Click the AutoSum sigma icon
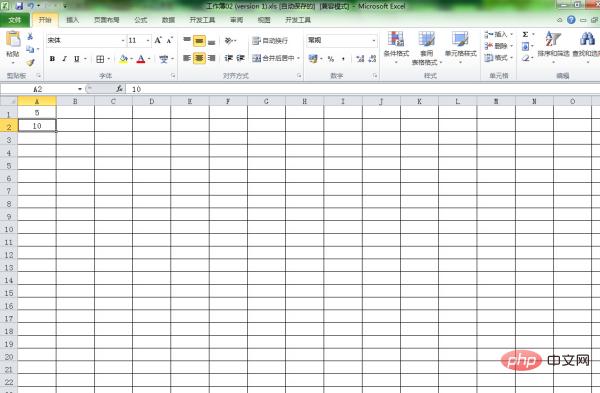Viewport: 600px width, 393px height. pos(526,34)
